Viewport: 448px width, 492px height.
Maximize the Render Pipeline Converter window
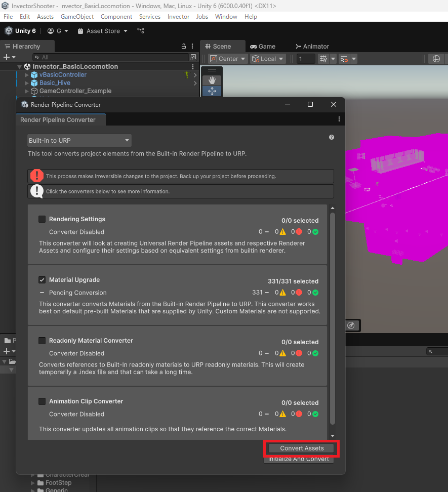310,104
